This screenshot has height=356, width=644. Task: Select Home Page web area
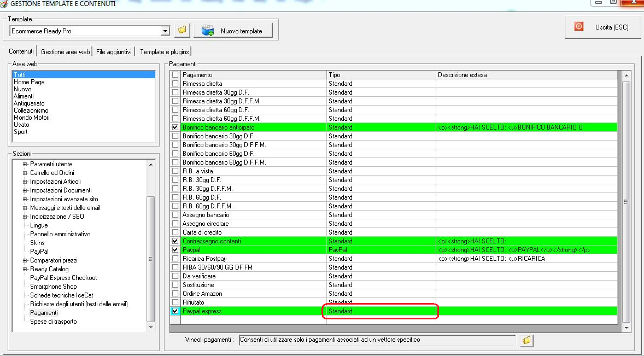coord(29,81)
